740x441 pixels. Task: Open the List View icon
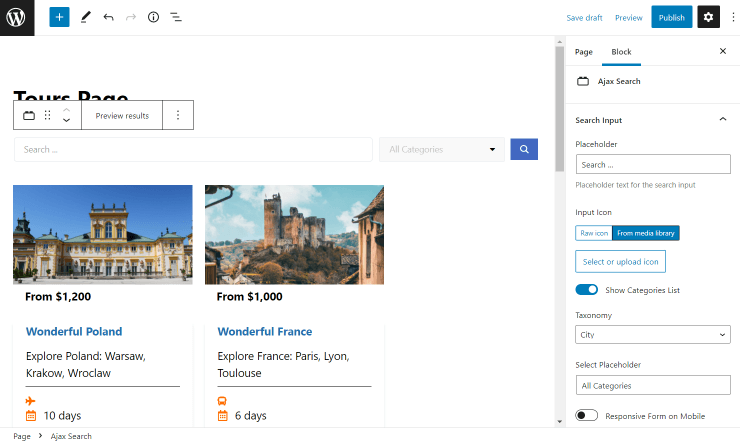(176, 17)
